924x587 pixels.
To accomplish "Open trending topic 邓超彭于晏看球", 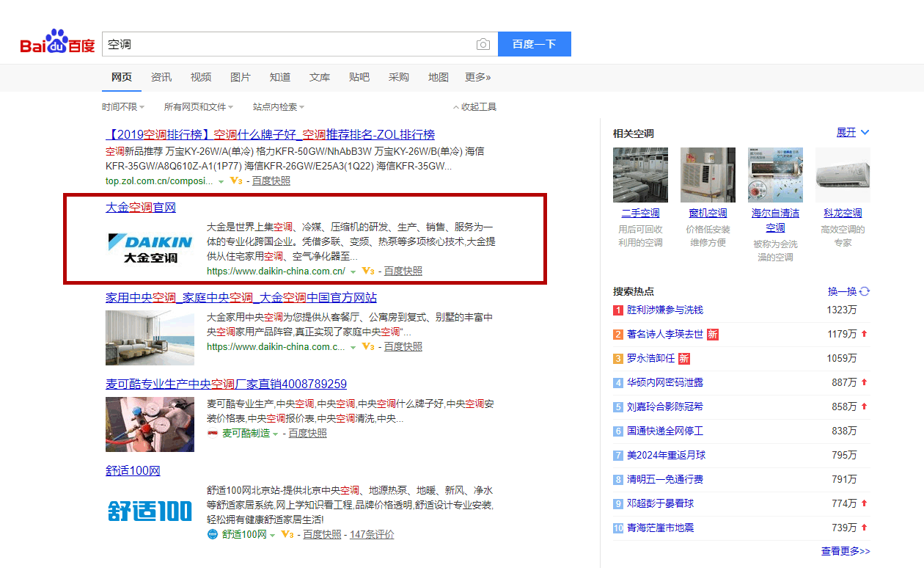I will pyautogui.click(x=661, y=504).
